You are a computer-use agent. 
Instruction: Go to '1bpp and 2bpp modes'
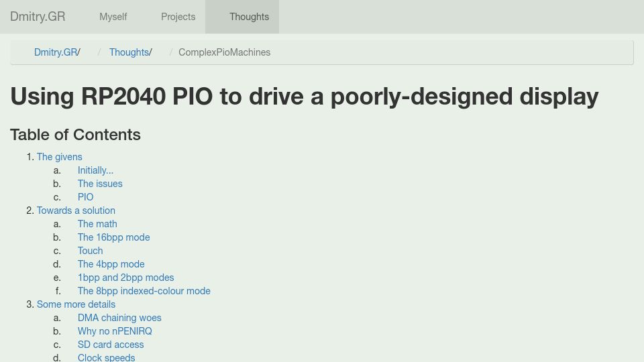(x=125, y=278)
